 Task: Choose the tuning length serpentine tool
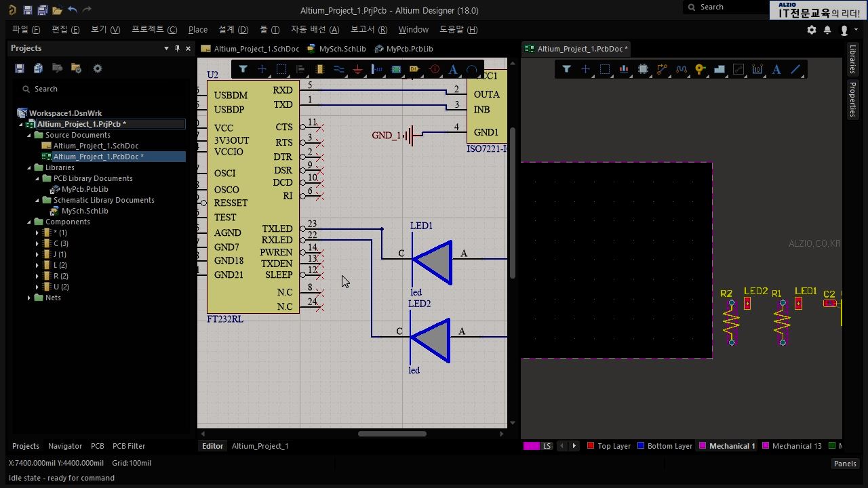point(682,69)
